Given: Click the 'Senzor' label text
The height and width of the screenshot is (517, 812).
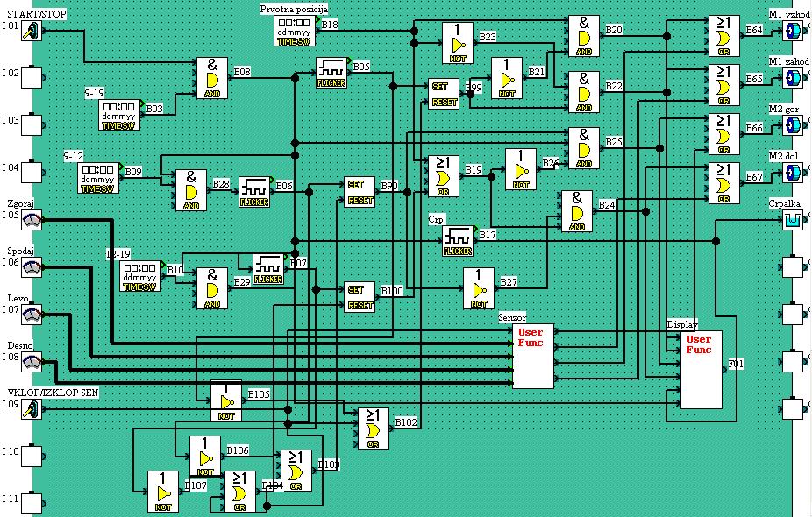Looking at the screenshot, I should pos(512,317).
